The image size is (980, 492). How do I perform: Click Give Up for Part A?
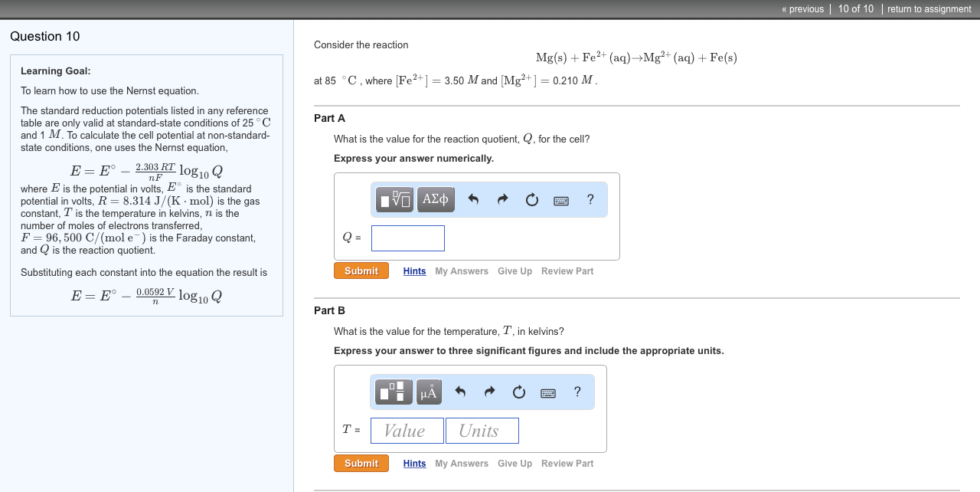click(514, 271)
